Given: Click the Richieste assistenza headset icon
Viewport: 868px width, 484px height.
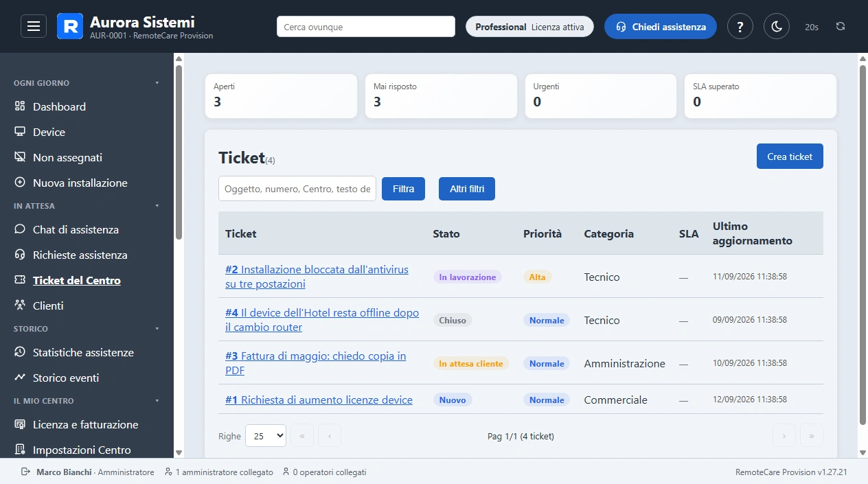Looking at the screenshot, I should [20, 255].
